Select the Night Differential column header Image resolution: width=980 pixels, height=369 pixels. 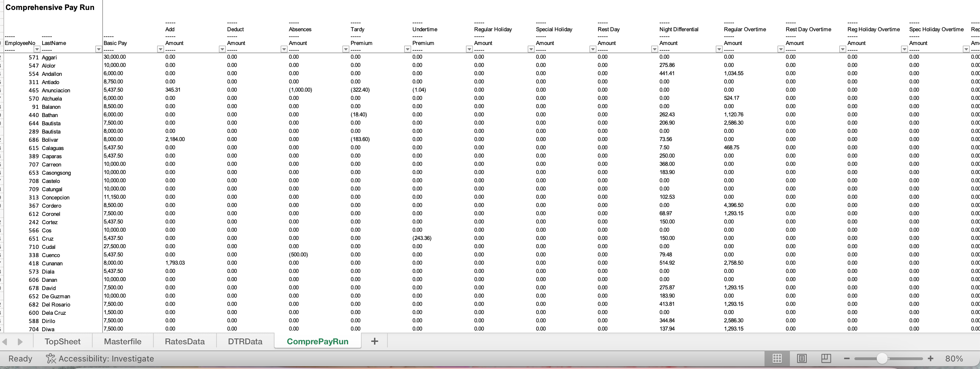point(679,29)
